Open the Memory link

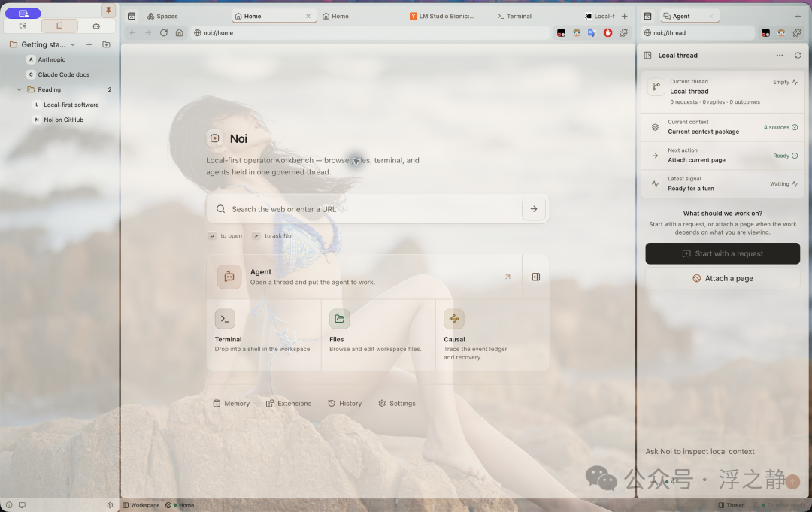[x=232, y=403]
